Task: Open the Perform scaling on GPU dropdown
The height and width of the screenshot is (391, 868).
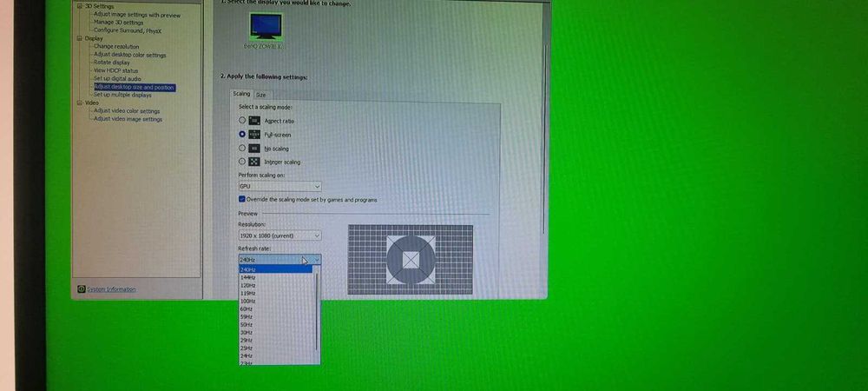Action: pos(279,187)
